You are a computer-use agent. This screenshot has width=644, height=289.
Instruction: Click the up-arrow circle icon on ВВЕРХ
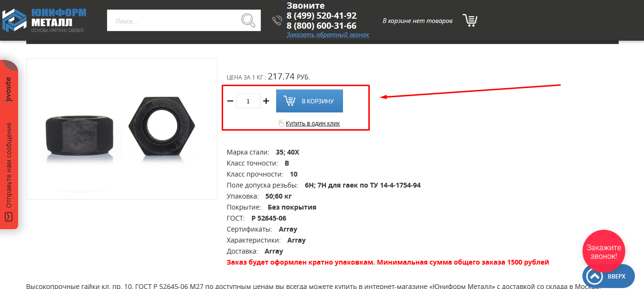[594, 277]
